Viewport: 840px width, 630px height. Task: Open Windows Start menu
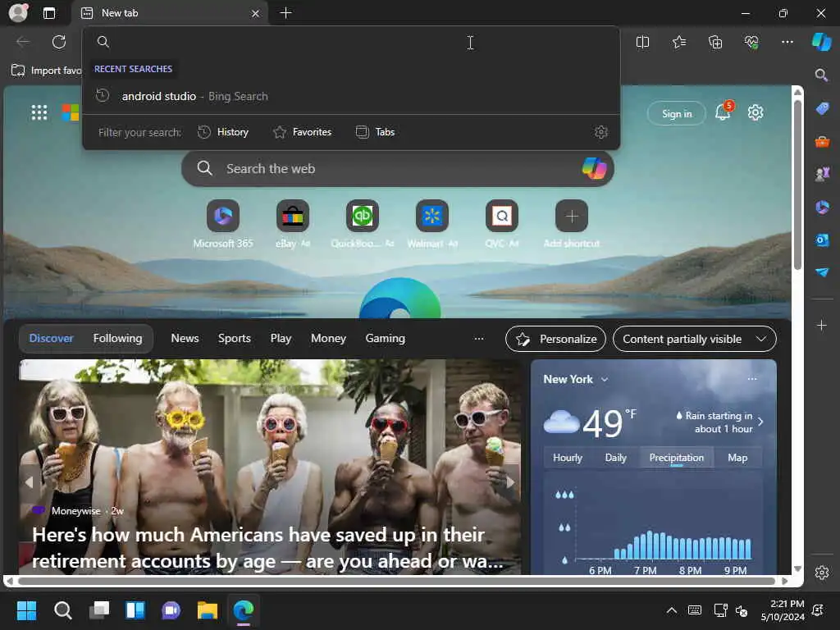(x=26, y=610)
